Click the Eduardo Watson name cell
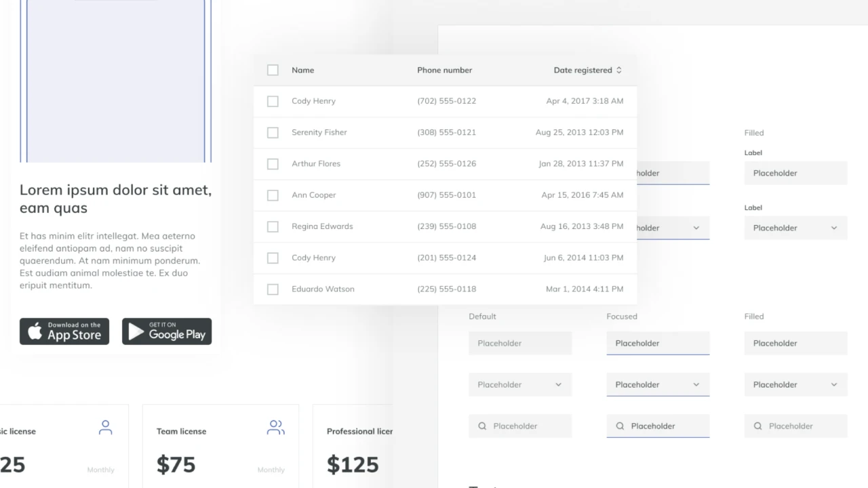The width and height of the screenshot is (868, 488). click(x=323, y=289)
